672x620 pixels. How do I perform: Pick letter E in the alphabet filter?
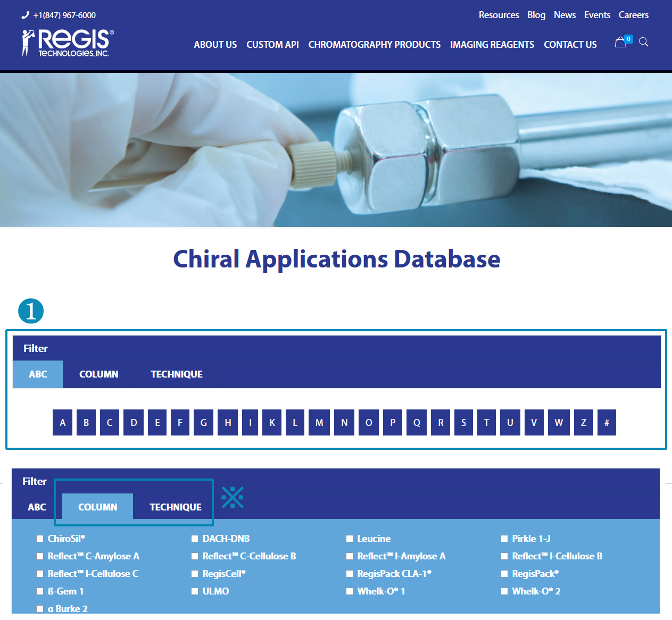coord(157,423)
